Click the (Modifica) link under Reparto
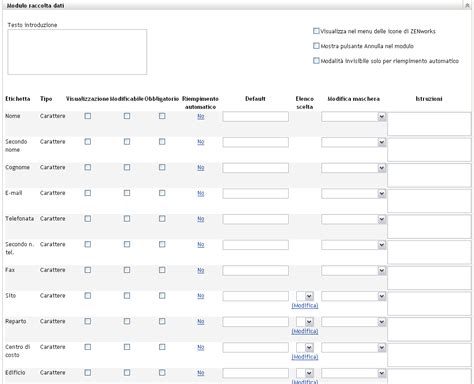The height and width of the screenshot is (384, 474). (x=305, y=331)
